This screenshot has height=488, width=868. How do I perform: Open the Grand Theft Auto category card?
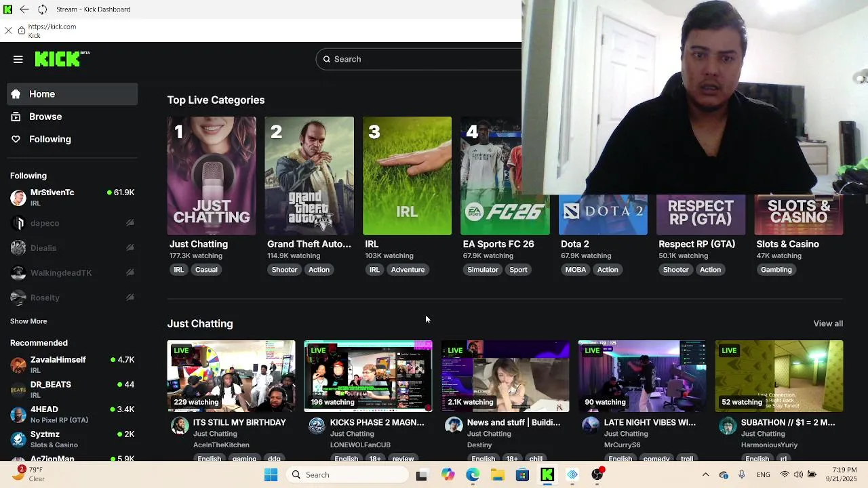(309, 176)
